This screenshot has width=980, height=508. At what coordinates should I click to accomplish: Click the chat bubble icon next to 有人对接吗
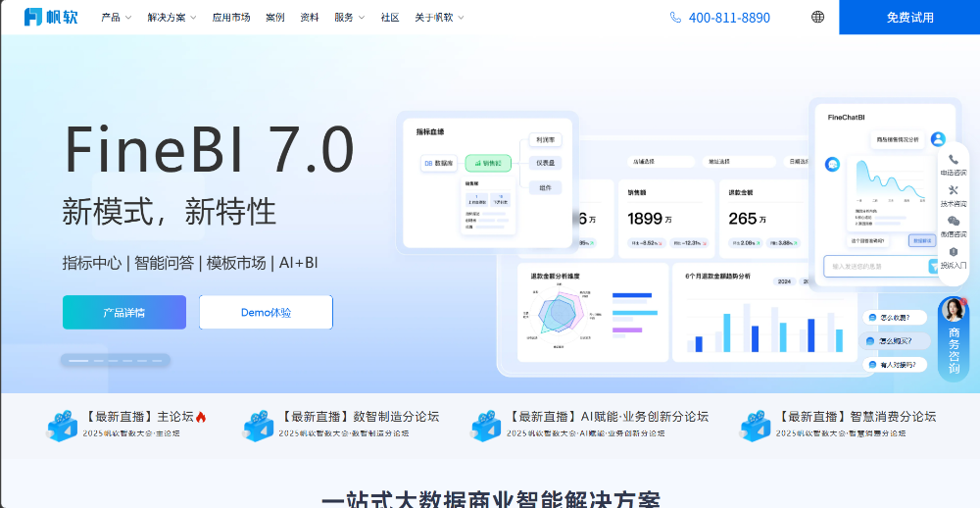point(872,365)
